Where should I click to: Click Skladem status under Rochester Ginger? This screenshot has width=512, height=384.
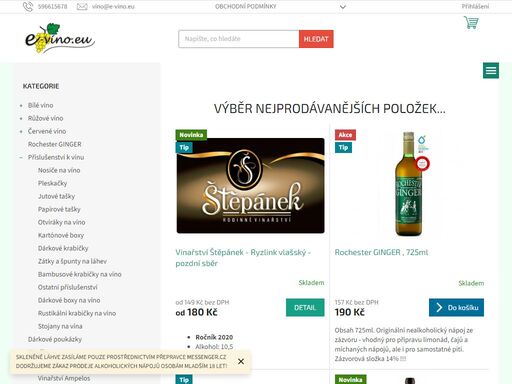(471, 283)
